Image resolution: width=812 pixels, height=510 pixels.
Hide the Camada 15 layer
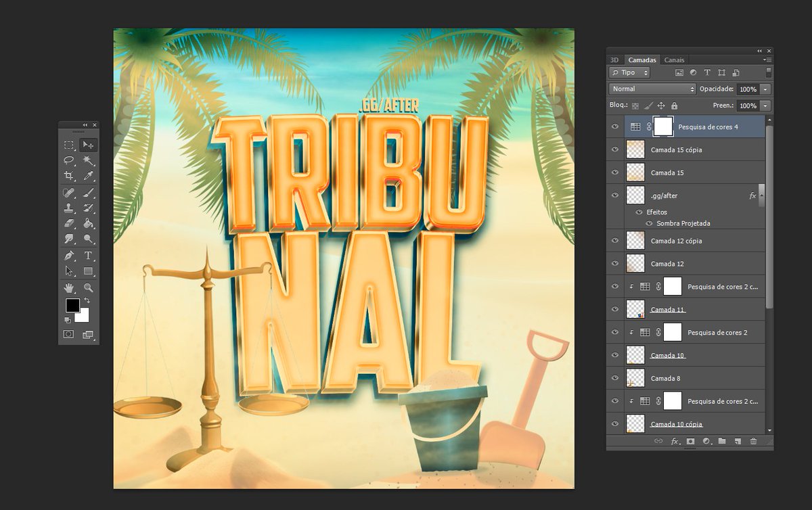tap(615, 172)
